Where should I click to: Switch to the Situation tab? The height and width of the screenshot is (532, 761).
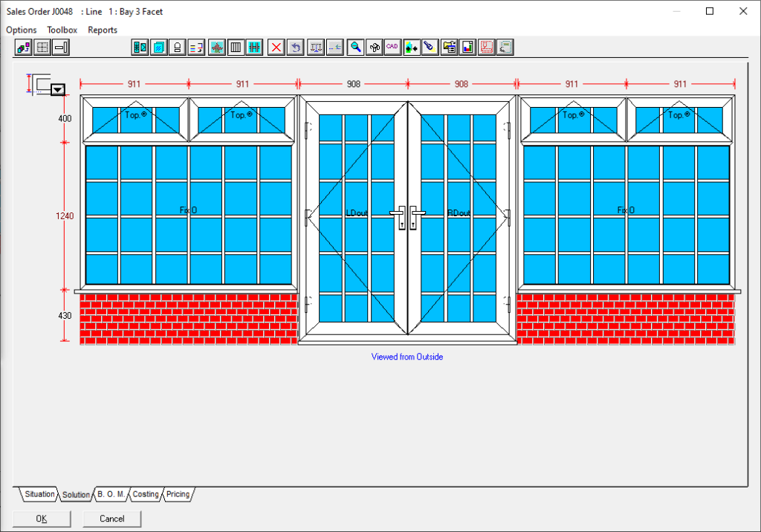tap(39, 494)
